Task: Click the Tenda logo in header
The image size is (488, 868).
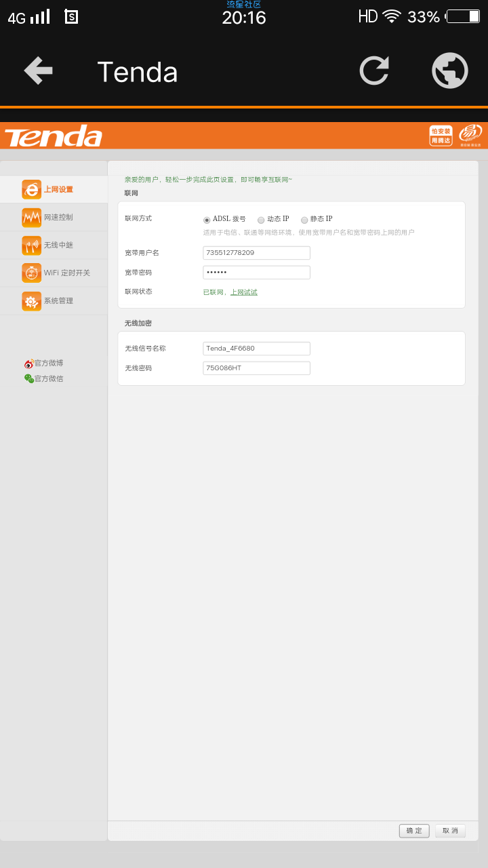Action: click(x=54, y=136)
